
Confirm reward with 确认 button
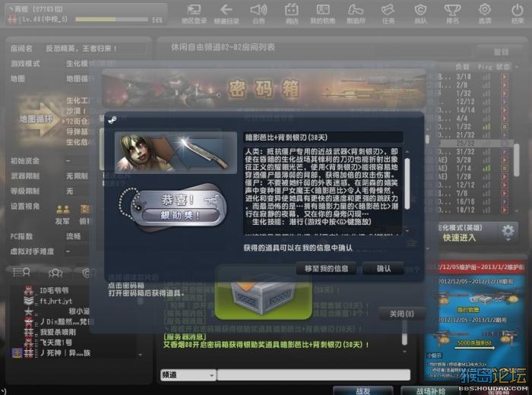383,269
